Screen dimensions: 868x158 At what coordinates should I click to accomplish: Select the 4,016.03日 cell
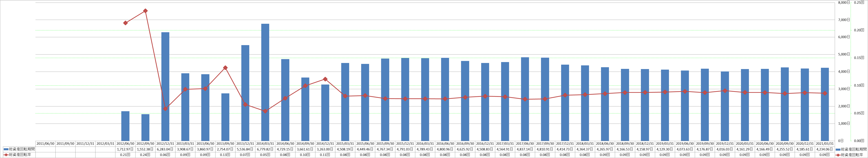click(725, 149)
